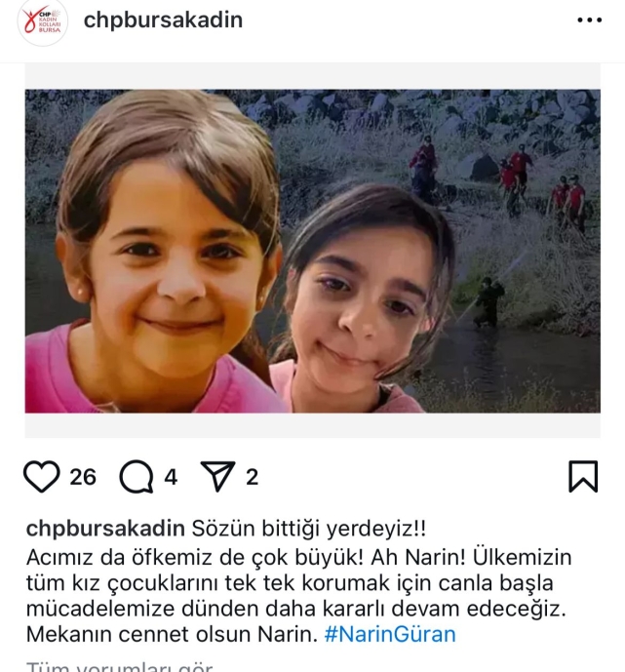The image size is (625, 672).
Task: Tap chpbursakadin username in the caption
Action: tap(105, 528)
